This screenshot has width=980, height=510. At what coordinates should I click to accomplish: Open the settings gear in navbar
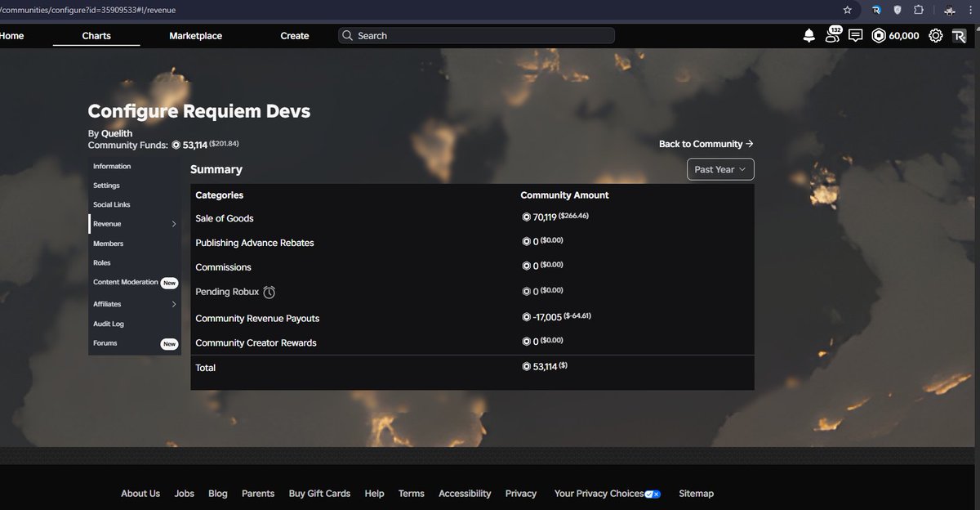tap(936, 35)
